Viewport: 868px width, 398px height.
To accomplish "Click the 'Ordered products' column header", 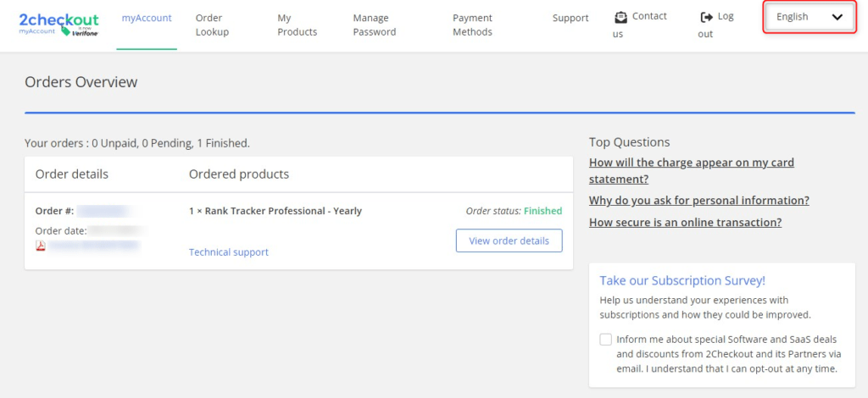I will pos(239,174).
